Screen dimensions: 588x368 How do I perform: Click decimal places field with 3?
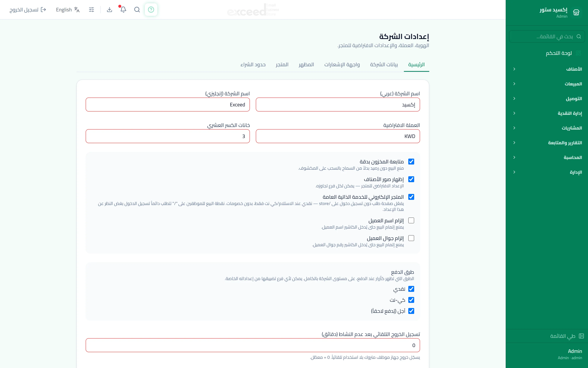click(x=168, y=136)
